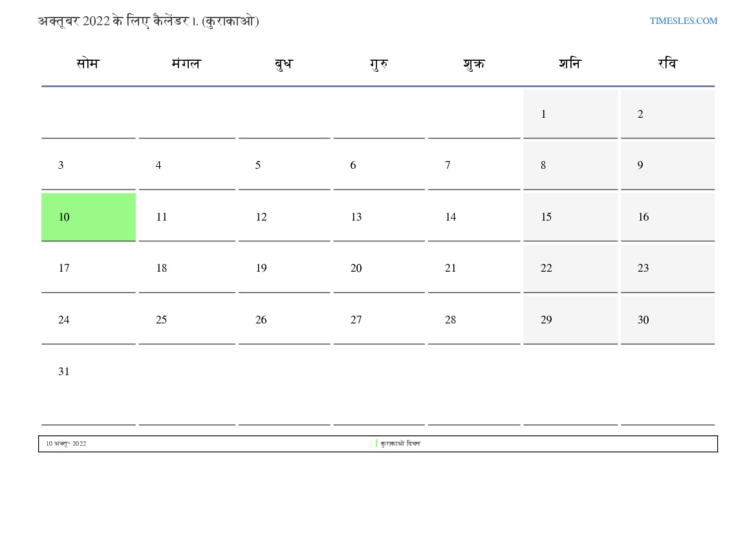Click the holiday date 10 अक्तू॰ 2022 in legend
Viewport: 756px width, 535px height.
coord(66,443)
